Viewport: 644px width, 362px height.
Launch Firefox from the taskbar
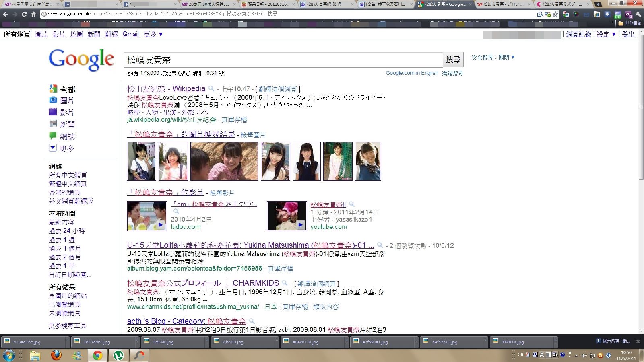pos(56,355)
